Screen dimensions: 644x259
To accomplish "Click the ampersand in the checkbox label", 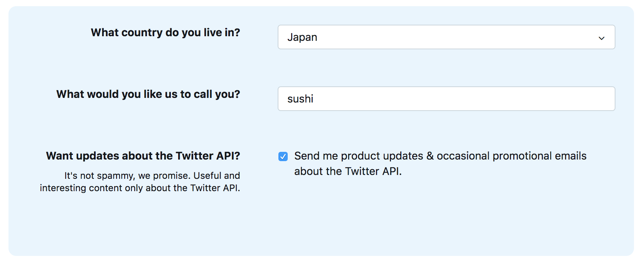I will [x=430, y=156].
